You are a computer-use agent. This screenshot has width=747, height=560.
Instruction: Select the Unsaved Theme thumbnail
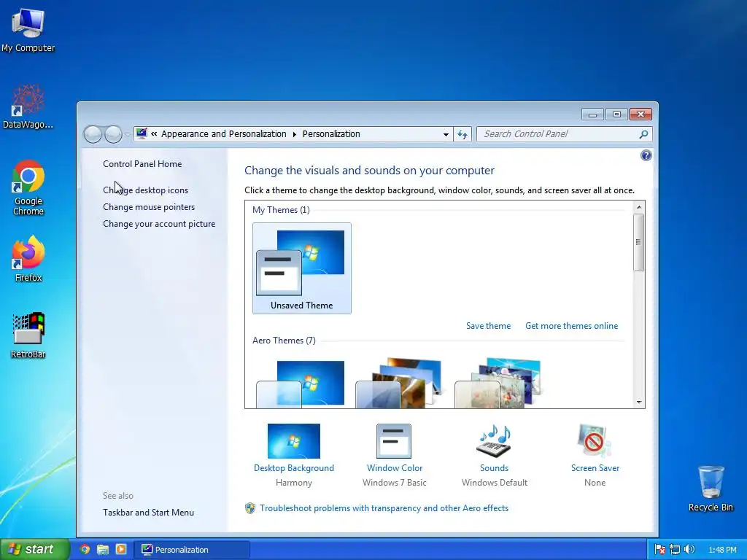tap(302, 268)
